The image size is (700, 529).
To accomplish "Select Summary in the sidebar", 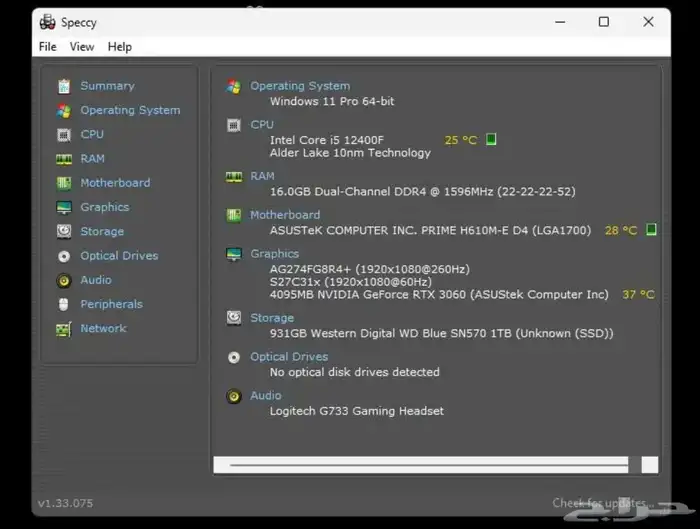I will (x=107, y=86).
